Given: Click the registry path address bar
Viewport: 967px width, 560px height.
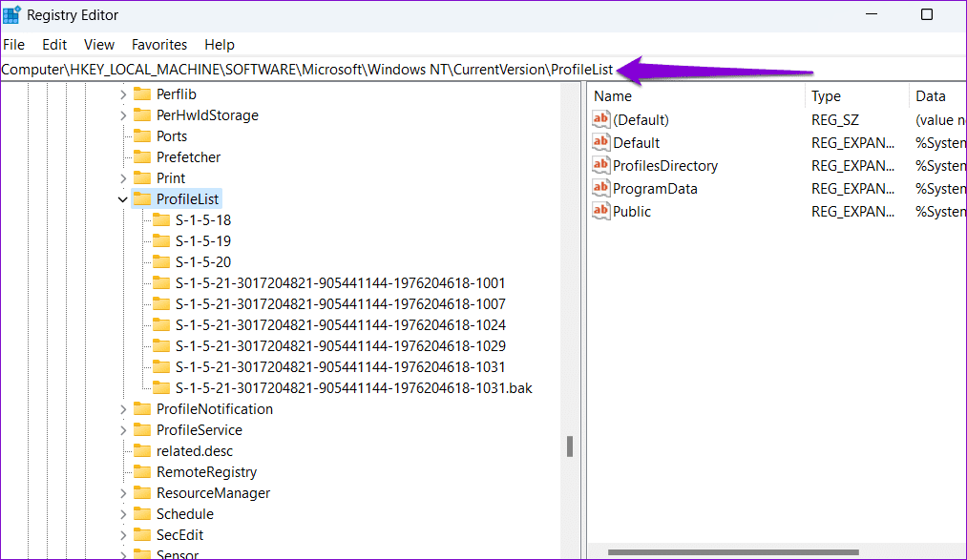Looking at the screenshot, I should (x=483, y=70).
